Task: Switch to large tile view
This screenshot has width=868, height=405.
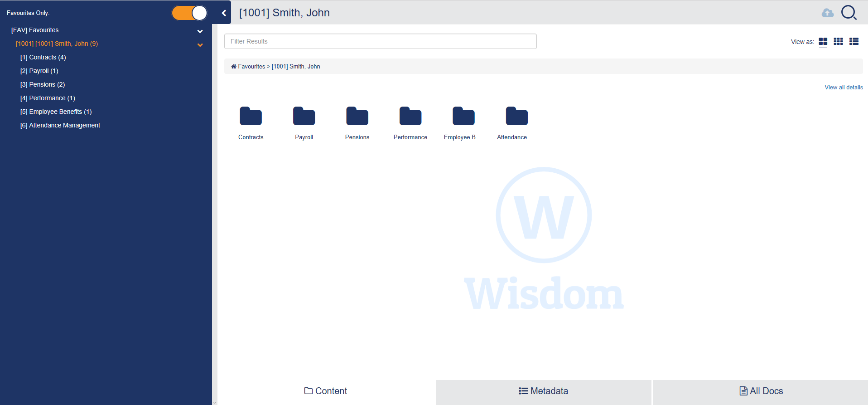Action: [x=823, y=41]
